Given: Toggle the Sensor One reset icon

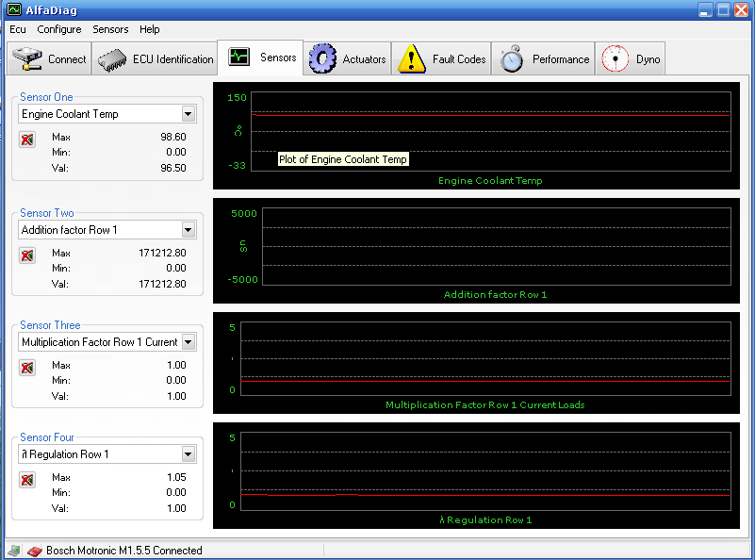Looking at the screenshot, I should click(x=27, y=140).
